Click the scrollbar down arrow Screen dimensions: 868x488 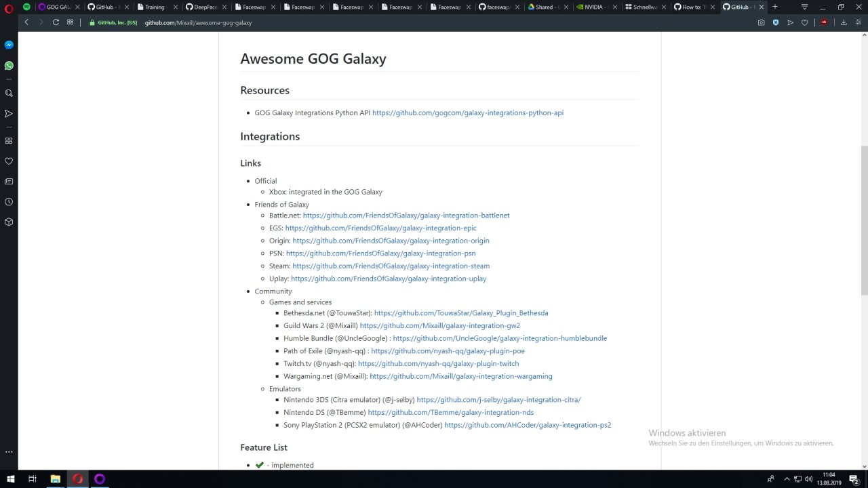click(864, 466)
